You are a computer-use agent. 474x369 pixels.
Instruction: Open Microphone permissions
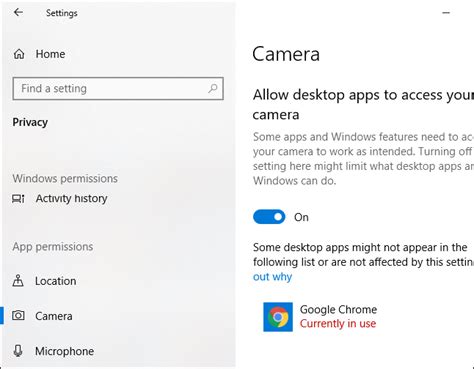[65, 351]
